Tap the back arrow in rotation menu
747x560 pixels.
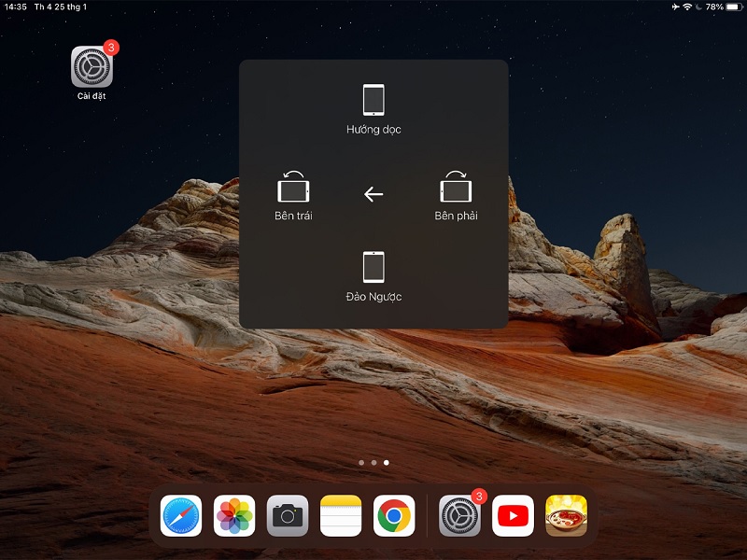(373, 194)
